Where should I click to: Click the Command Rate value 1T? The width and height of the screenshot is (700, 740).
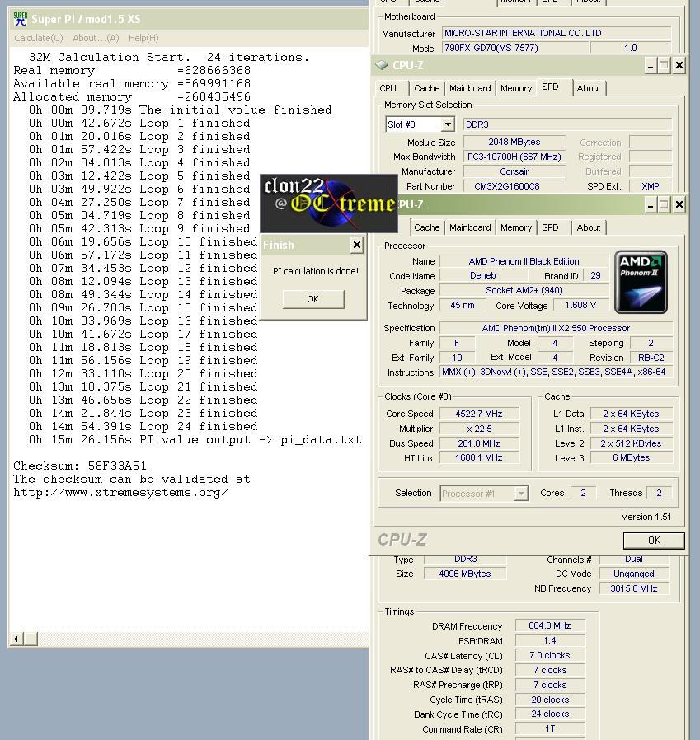point(550,729)
